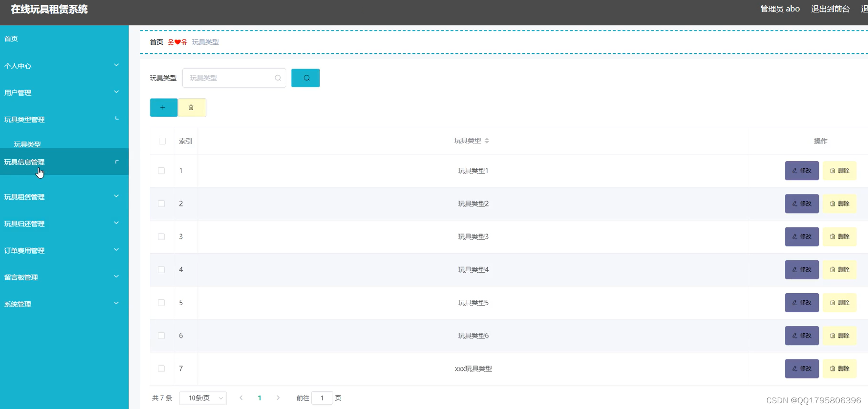
Task: Click the yellow trash batch-delete button
Action: [192, 108]
